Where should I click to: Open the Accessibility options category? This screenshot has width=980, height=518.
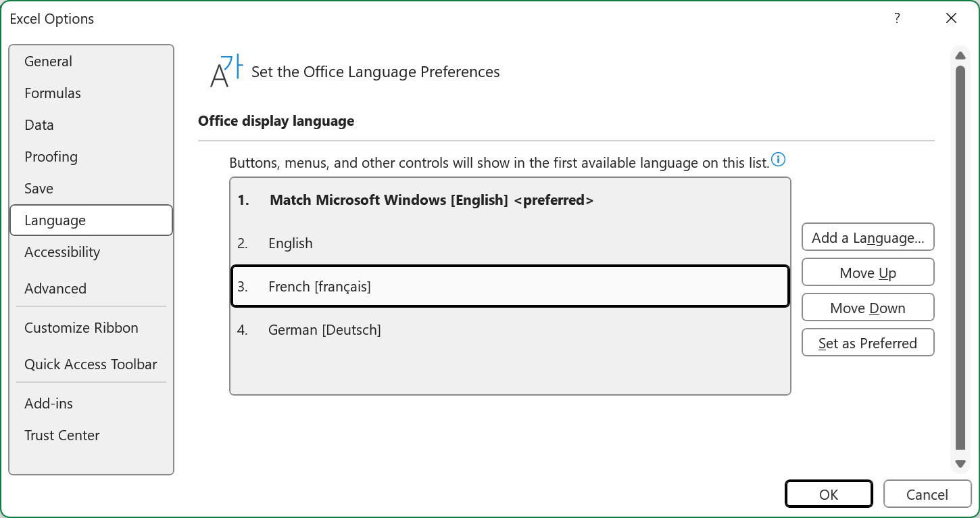(x=91, y=252)
